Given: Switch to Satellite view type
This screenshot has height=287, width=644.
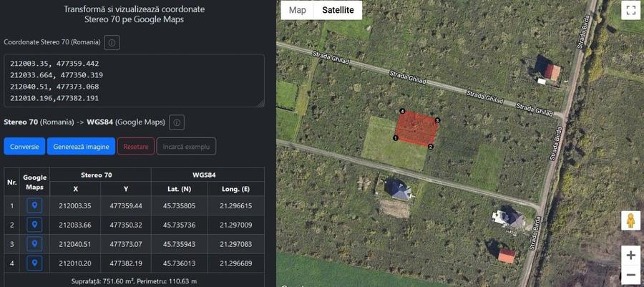Looking at the screenshot, I should click(338, 10).
